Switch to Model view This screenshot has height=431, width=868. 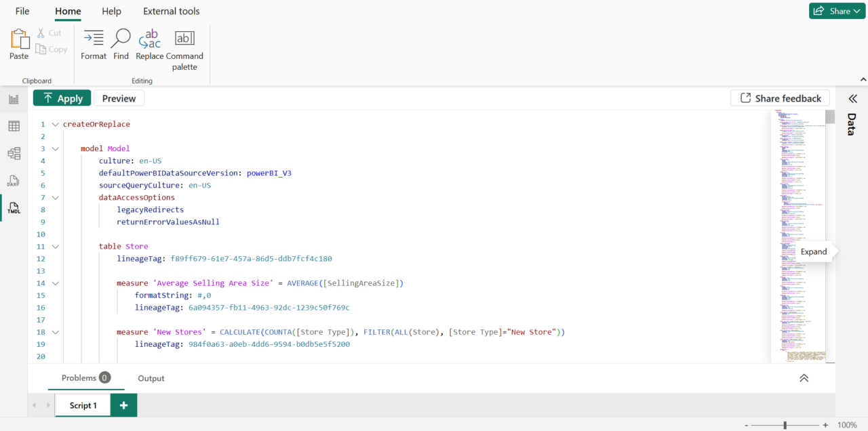pyautogui.click(x=13, y=153)
